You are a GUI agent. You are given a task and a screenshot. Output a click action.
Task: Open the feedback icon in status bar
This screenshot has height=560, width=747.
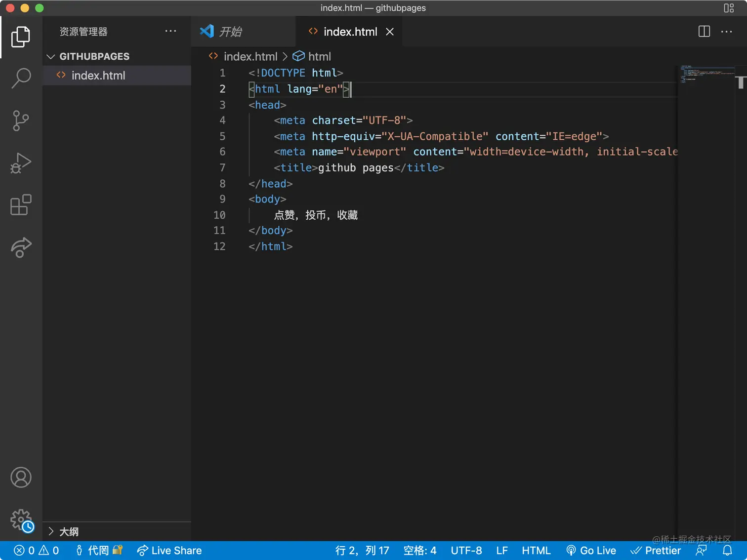pyautogui.click(x=701, y=551)
